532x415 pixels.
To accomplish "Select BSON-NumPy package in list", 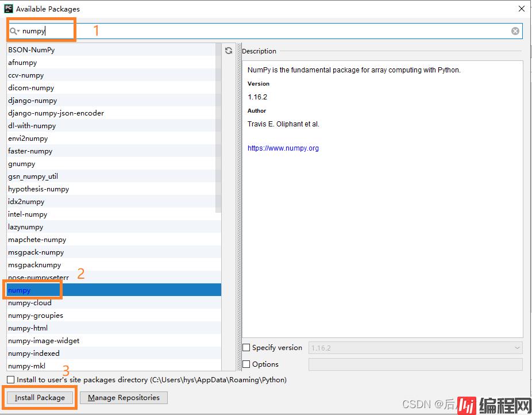I will pyautogui.click(x=32, y=50).
